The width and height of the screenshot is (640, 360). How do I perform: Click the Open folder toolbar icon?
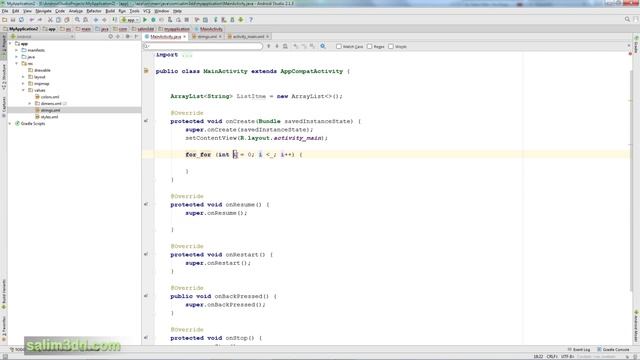point(4,20)
